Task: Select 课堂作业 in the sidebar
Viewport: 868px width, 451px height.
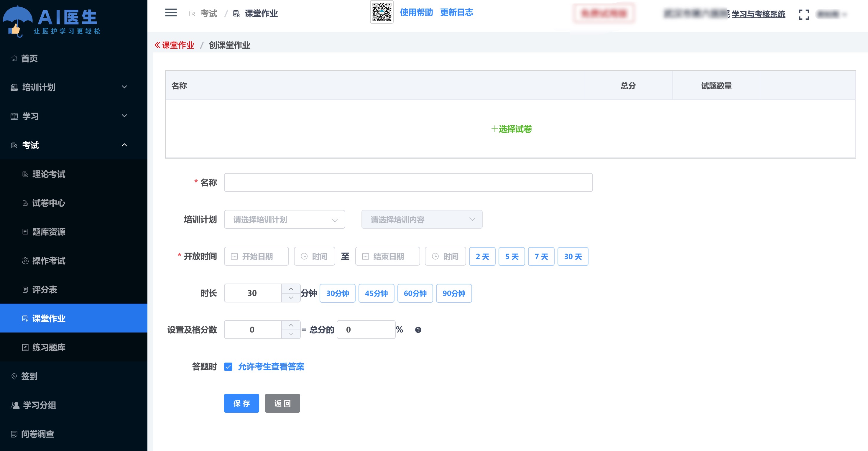Action: (x=73, y=318)
